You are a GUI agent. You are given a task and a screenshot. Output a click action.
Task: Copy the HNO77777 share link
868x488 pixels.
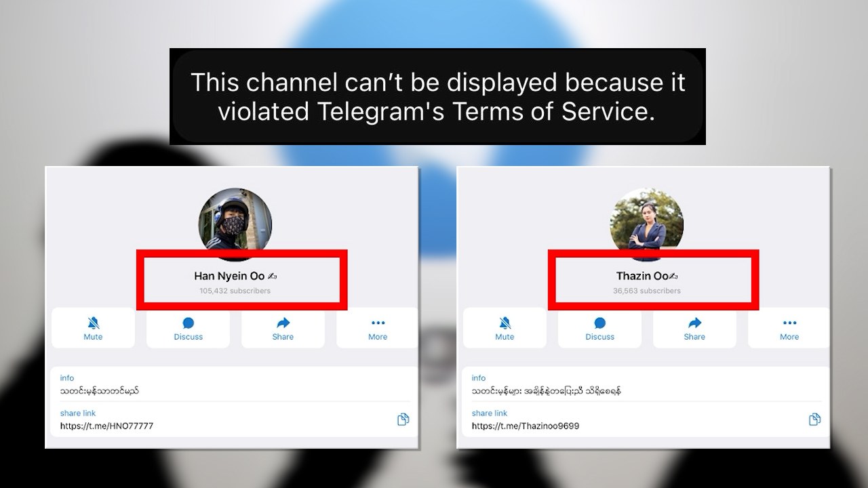[x=403, y=420]
